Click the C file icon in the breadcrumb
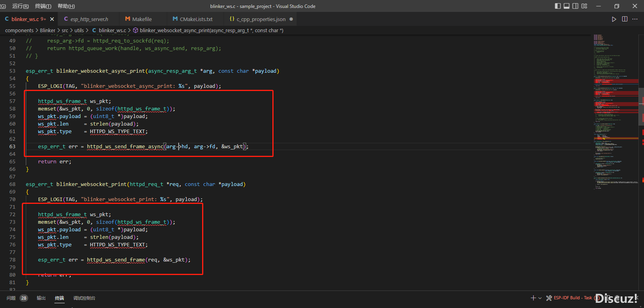Viewport: 644px width, 308px height. point(94,30)
